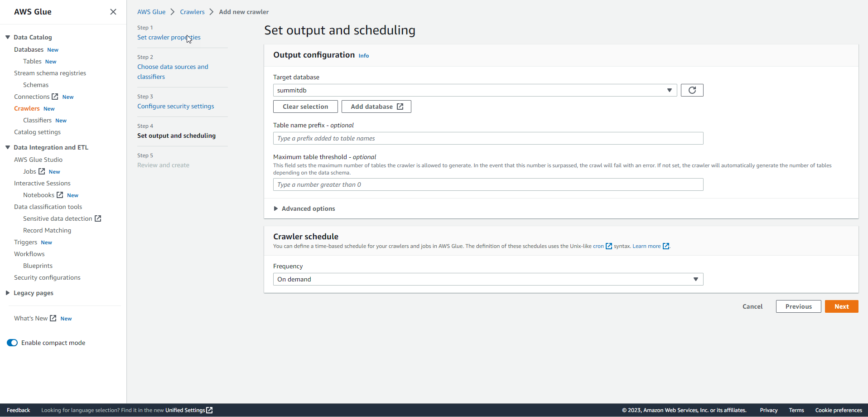Click external link icon next to Connections
This screenshot has width=868, height=417.
55,97
